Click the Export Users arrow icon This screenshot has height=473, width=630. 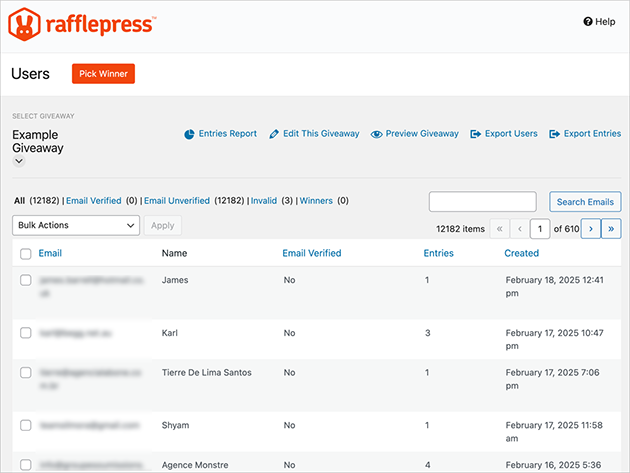[x=475, y=134]
